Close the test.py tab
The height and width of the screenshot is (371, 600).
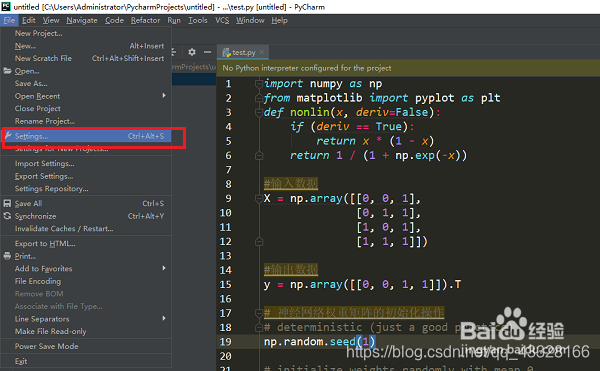[x=262, y=52]
